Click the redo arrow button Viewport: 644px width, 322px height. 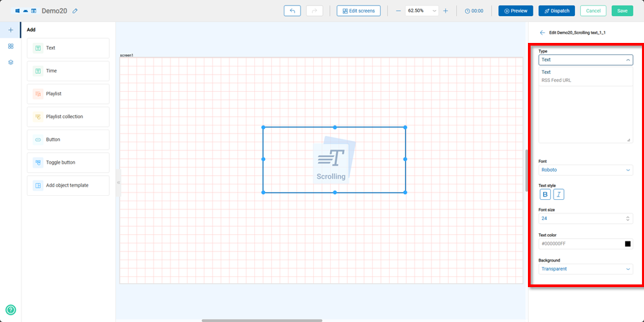click(x=314, y=11)
